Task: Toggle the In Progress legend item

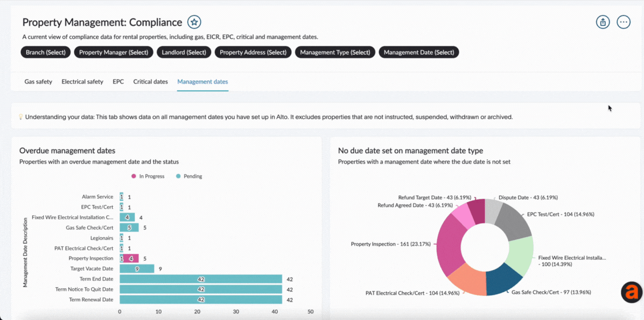Action: pos(148,176)
